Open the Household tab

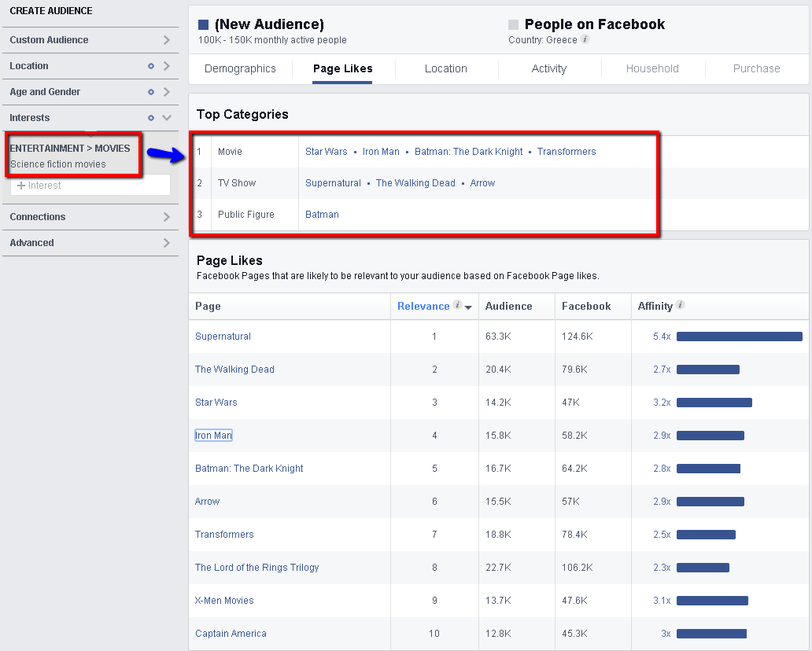(652, 68)
